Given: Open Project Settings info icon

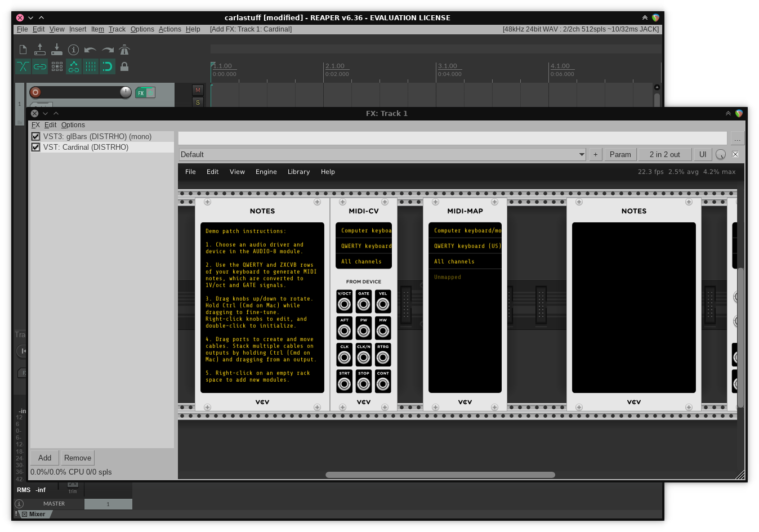Looking at the screenshot, I should (x=74, y=50).
